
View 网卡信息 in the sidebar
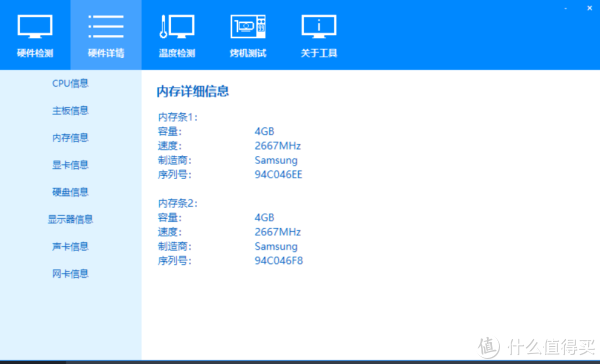[70, 274]
